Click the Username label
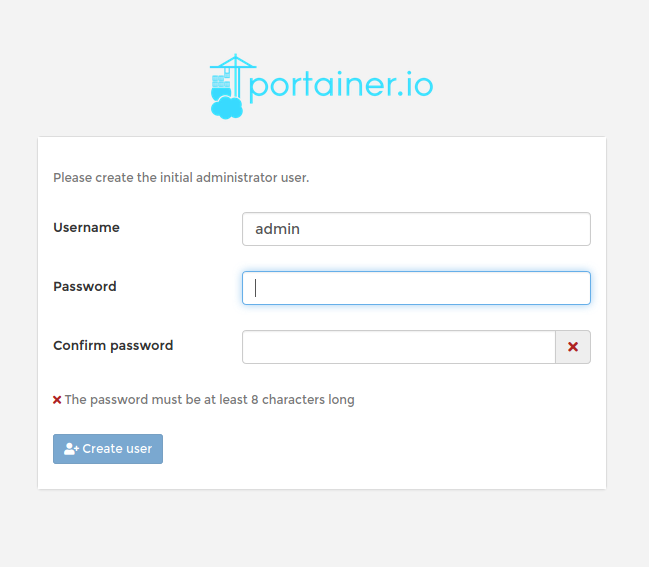The height and width of the screenshot is (567, 649). pyautogui.click(x=86, y=228)
